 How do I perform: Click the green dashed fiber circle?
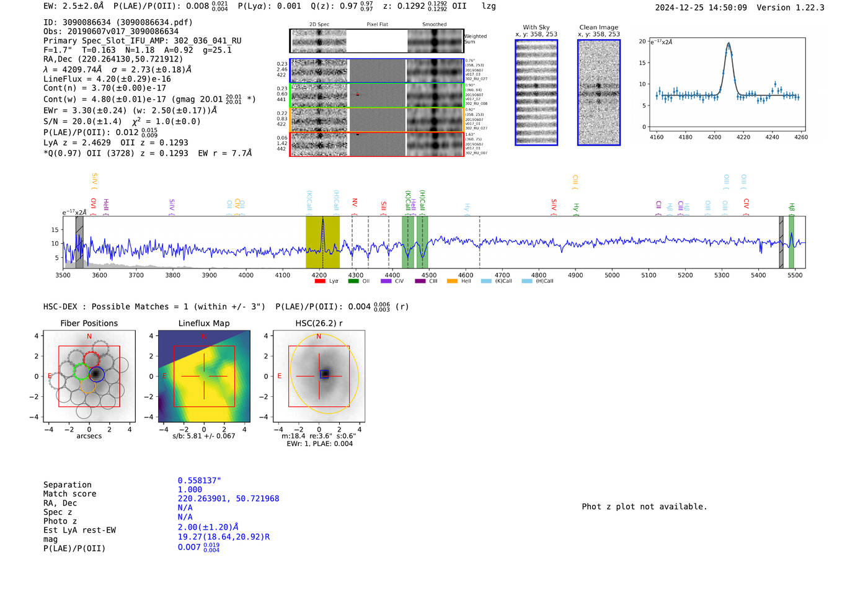[x=81, y=371]
